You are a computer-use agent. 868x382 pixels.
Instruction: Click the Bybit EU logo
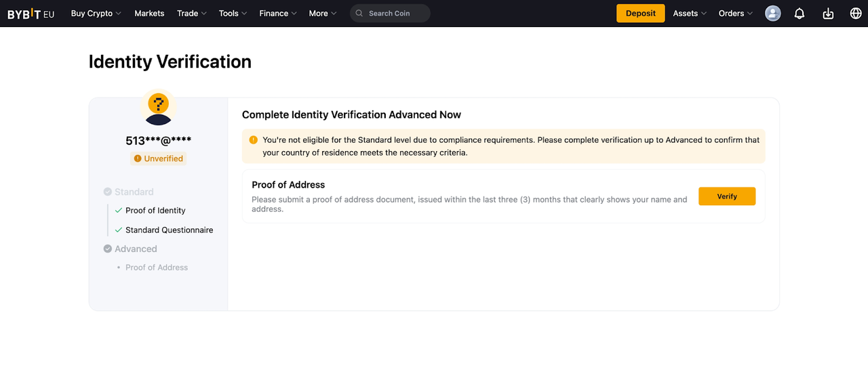pos(31,14)
